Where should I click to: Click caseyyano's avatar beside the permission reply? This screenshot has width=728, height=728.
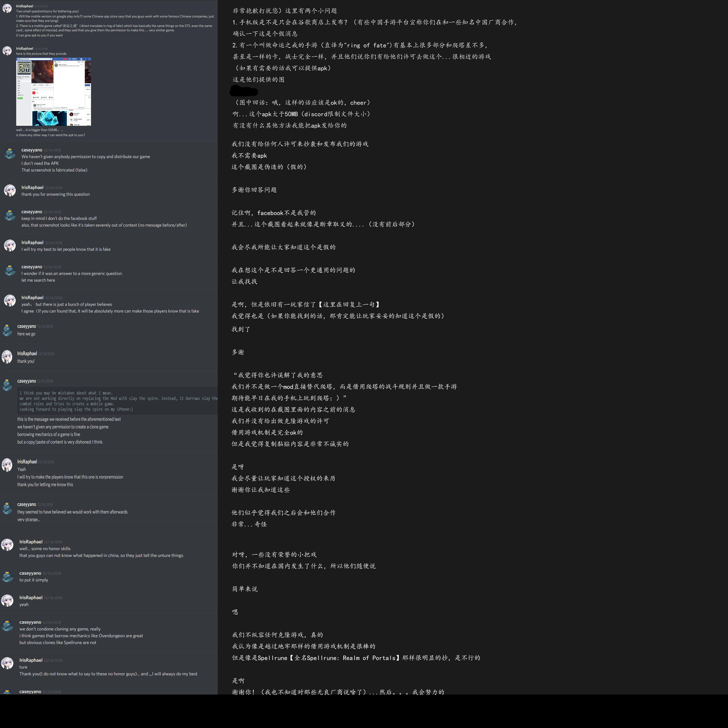(9, 153)
